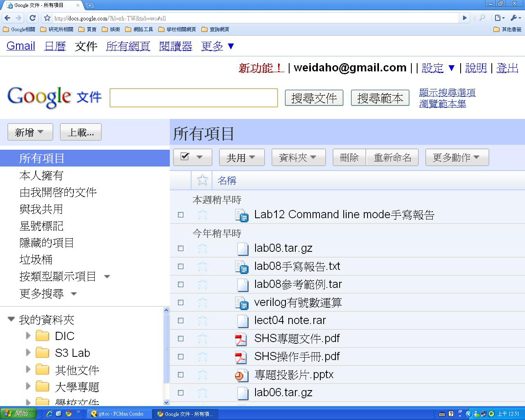This screenshot has width=525, height=420.
Task: Check the box for verilog有號數運算
Action: [x=180, y=302]
